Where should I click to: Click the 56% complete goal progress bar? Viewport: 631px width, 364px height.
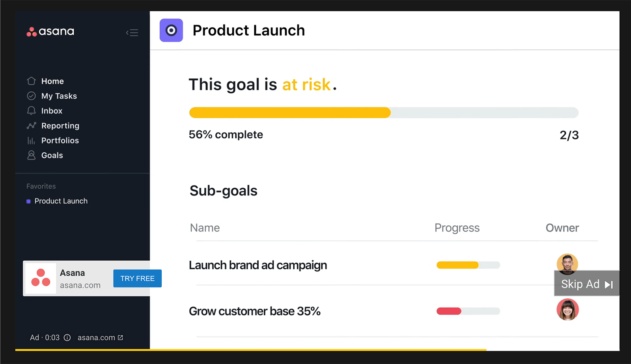384,113
